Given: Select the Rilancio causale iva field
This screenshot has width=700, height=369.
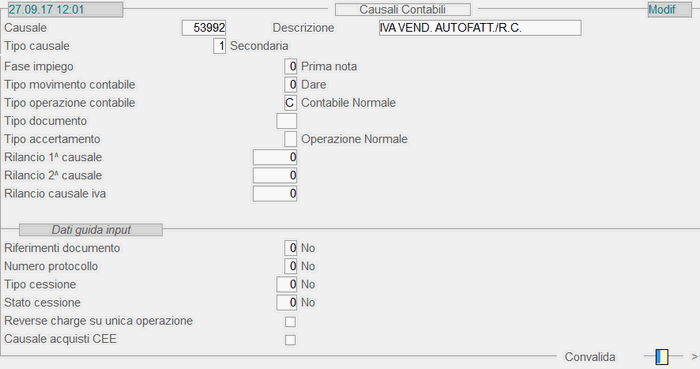Looking at the screenshot, I should [x=275, y=194].
